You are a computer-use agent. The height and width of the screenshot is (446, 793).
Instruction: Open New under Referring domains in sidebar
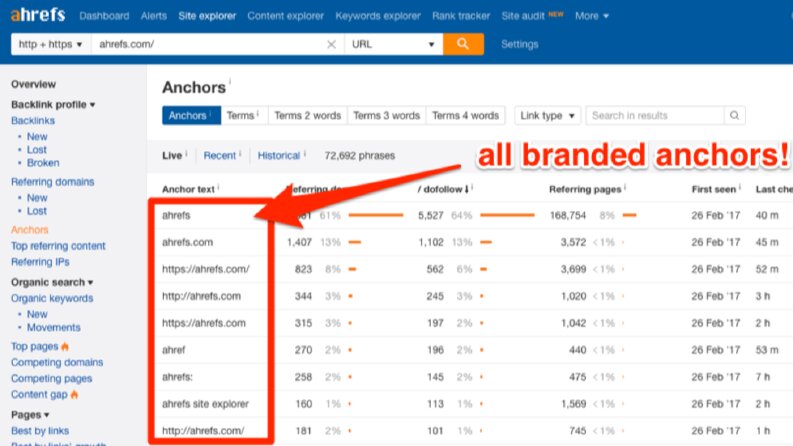[37, 198]
